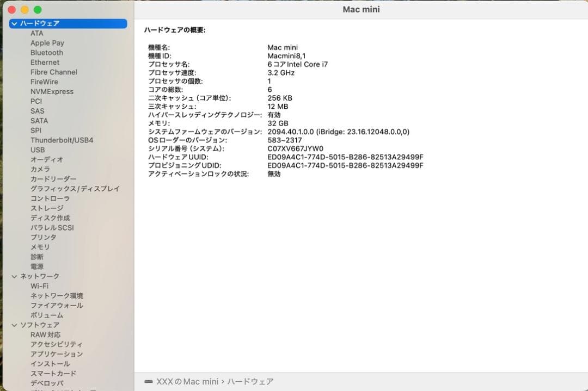Close the System Information window
588x391 pixels.
coord(11,10)
